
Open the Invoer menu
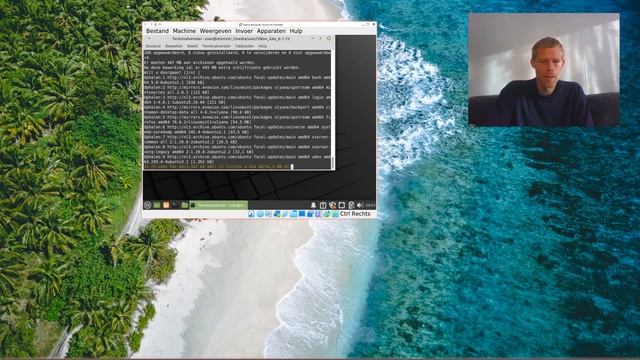[244, 31]
